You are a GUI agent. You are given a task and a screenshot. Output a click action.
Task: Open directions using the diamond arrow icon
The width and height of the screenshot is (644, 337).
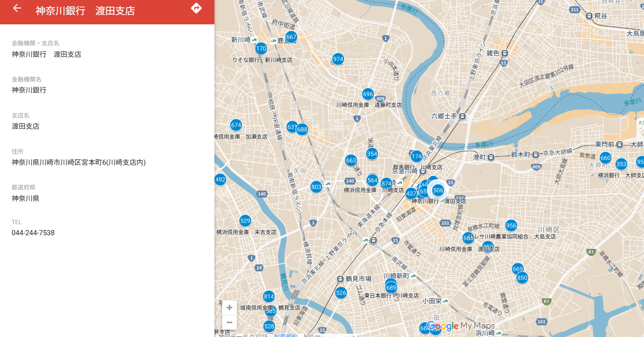(196, 8)
